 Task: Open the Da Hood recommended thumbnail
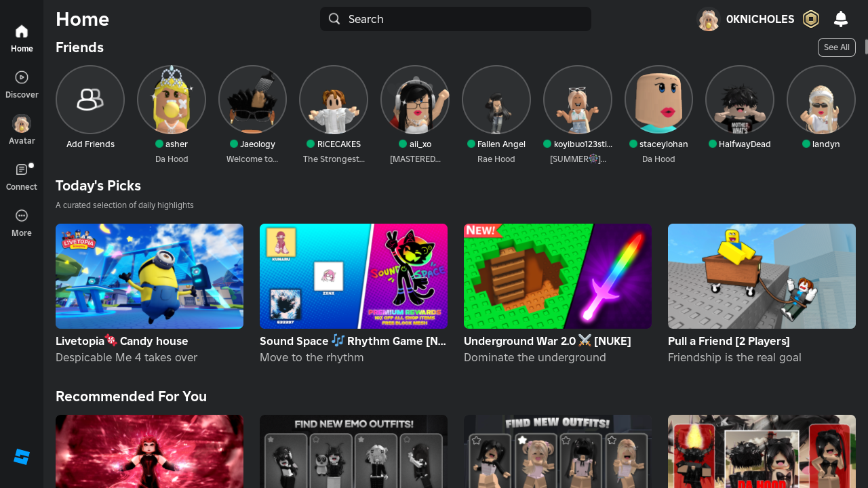point(762,451)
